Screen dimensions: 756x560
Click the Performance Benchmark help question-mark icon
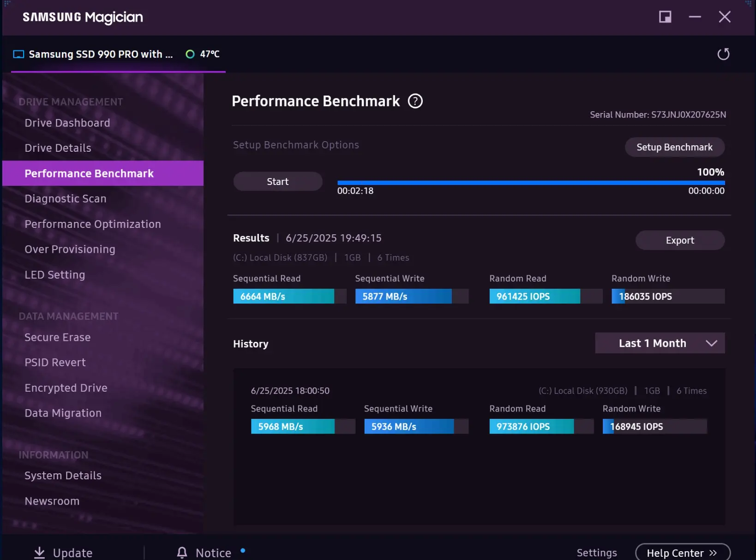click(415, 101)
